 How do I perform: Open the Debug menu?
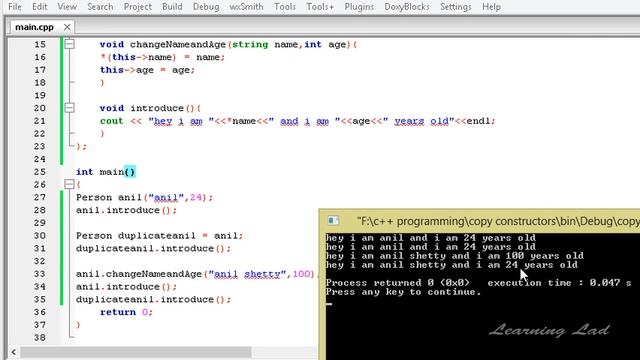[206, 7]
